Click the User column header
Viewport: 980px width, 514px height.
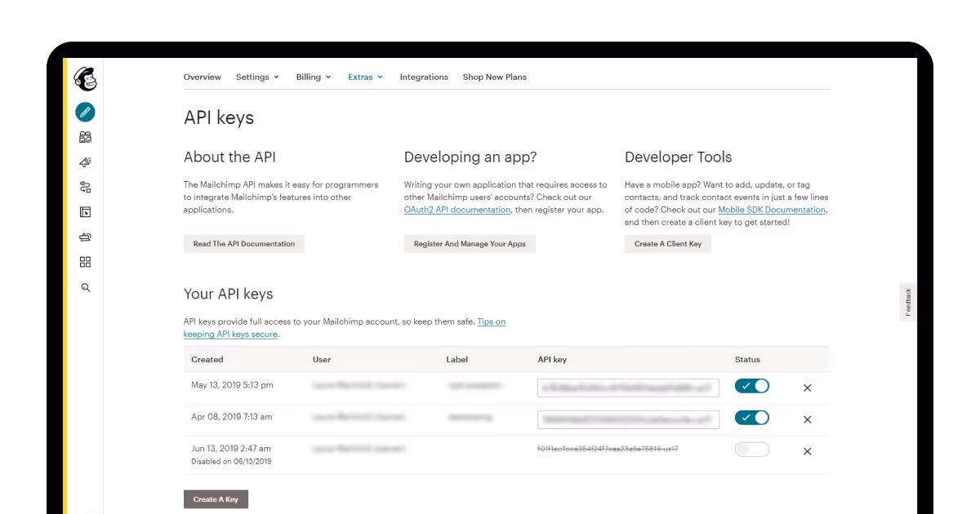322,359
